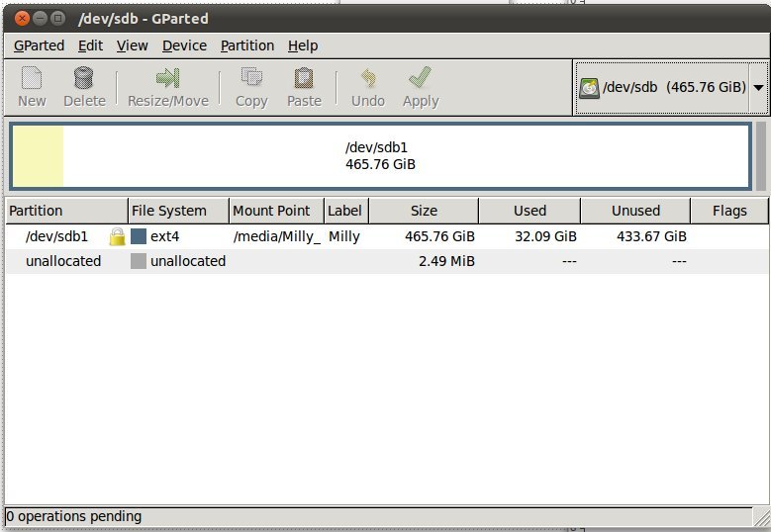The image size is (771, 532).
Task: Click the yellow used-space area of the disk graphic
Action: coord(38,156)
